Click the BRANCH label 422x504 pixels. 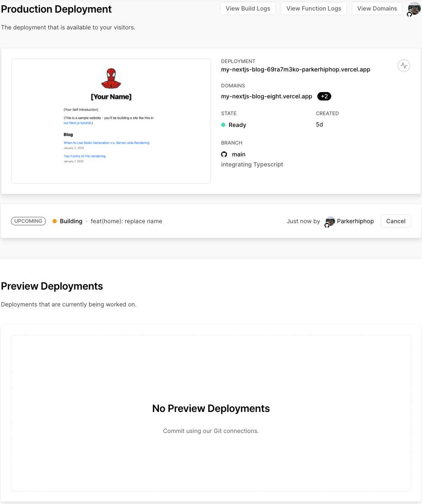pos(232,143)
